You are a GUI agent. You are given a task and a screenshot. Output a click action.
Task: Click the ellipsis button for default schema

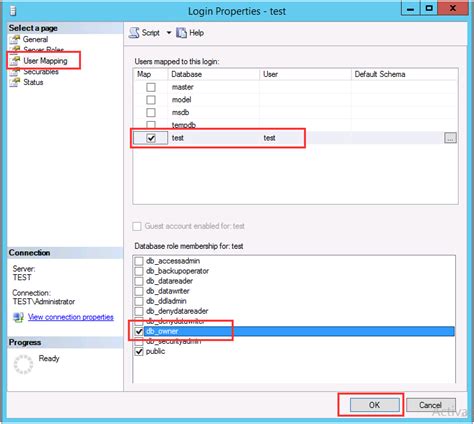click(x=450, y=138)
